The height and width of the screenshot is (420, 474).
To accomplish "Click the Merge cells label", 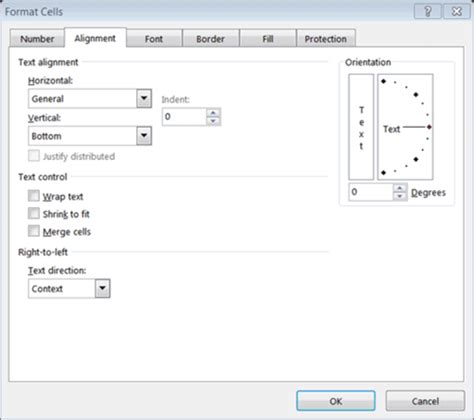I will [x=67, y=232].
